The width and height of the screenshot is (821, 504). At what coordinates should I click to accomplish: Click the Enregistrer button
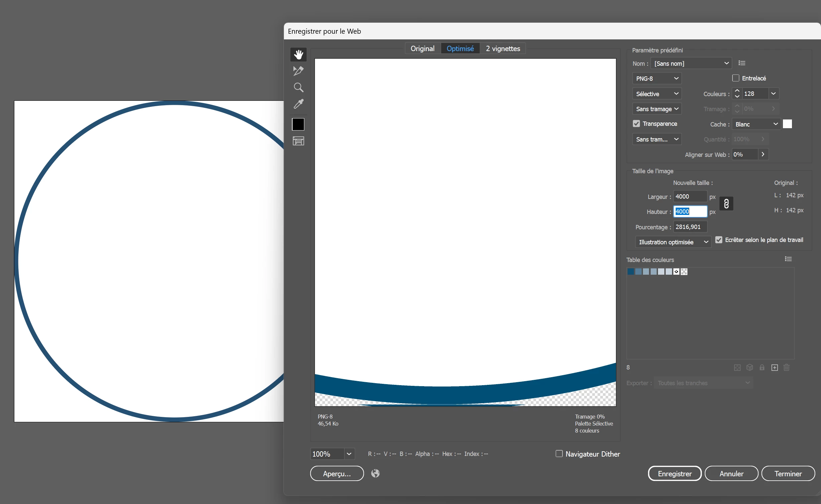click(674, 474)
